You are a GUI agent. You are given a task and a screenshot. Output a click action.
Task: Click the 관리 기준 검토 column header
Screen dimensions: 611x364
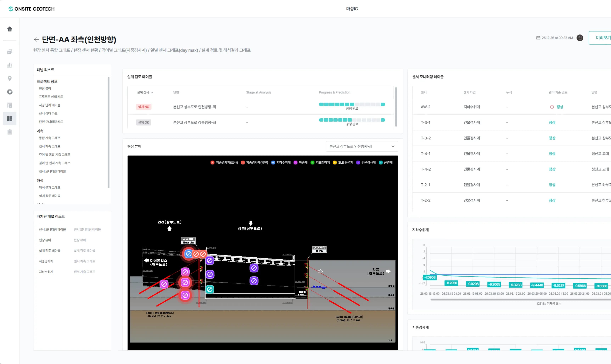(558, 92)
